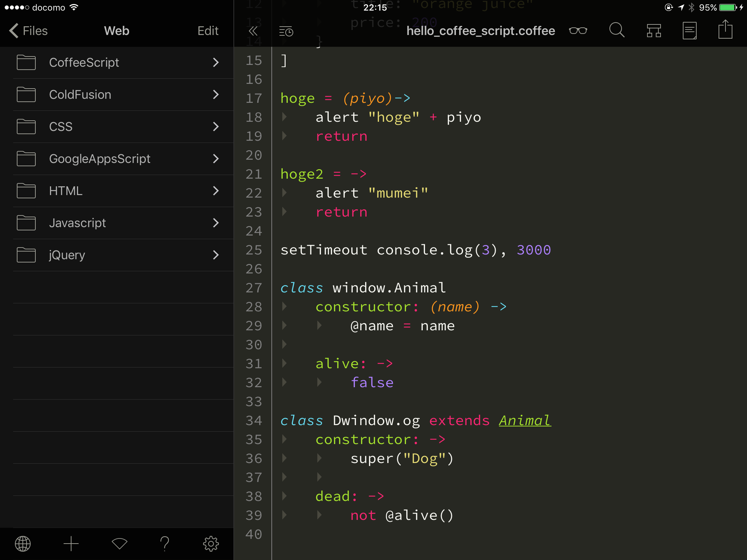Place cursor on 'class window.Animal'
The image size is (747, 560).
363,288
